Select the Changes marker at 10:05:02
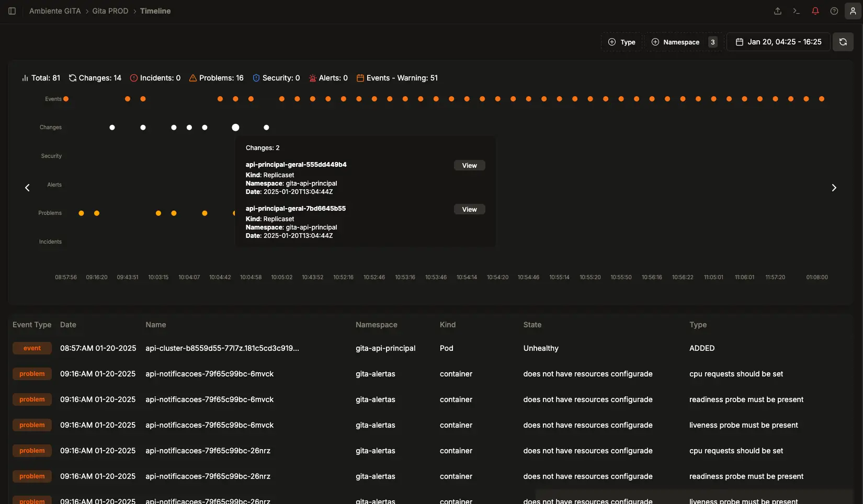This screenshot has height=504, width=863. click(x=266, y=128)
